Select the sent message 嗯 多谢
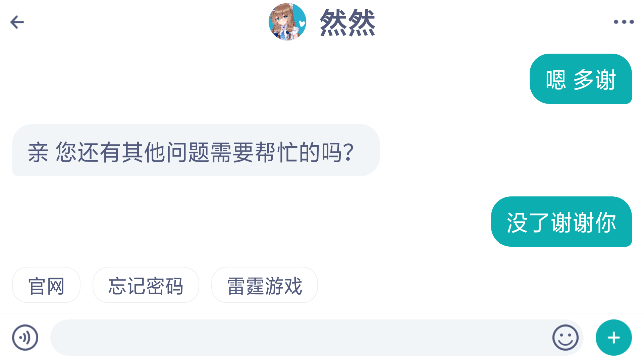Viewport: 644px width, 362px height. tap(581, 79)
